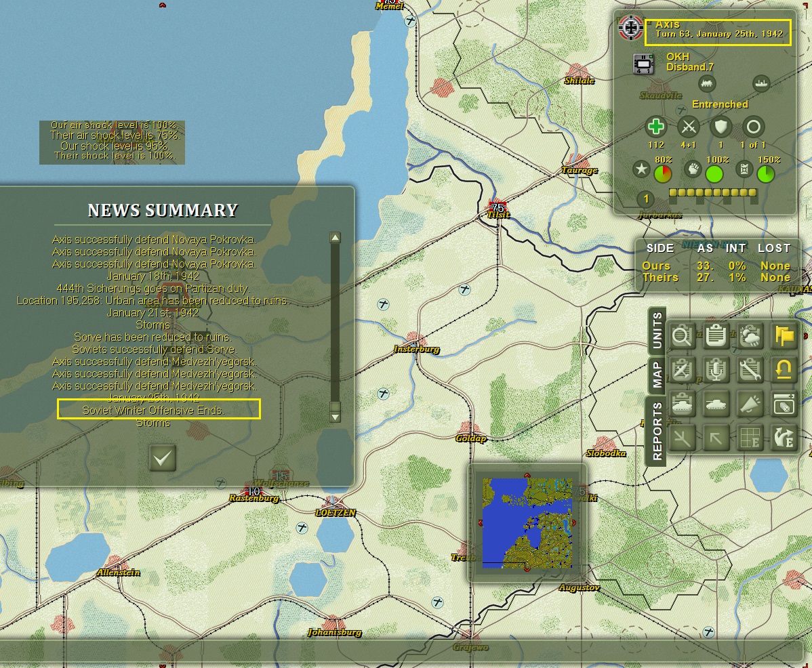Image resolution: width=812 pixels, height=668 pixels.
Task: Click the 100% morale pie gauge
Action: [x=714, y=174]
